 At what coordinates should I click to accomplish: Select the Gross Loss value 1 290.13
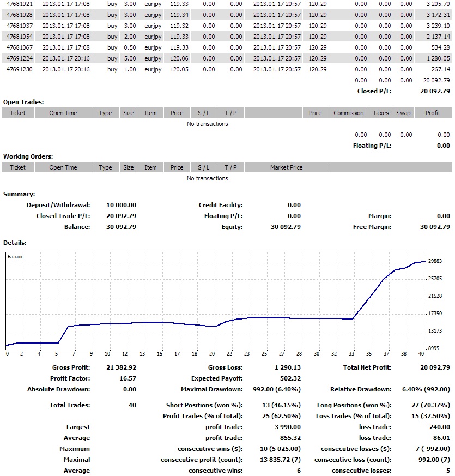pyautogui.click(x=288, y=367)
